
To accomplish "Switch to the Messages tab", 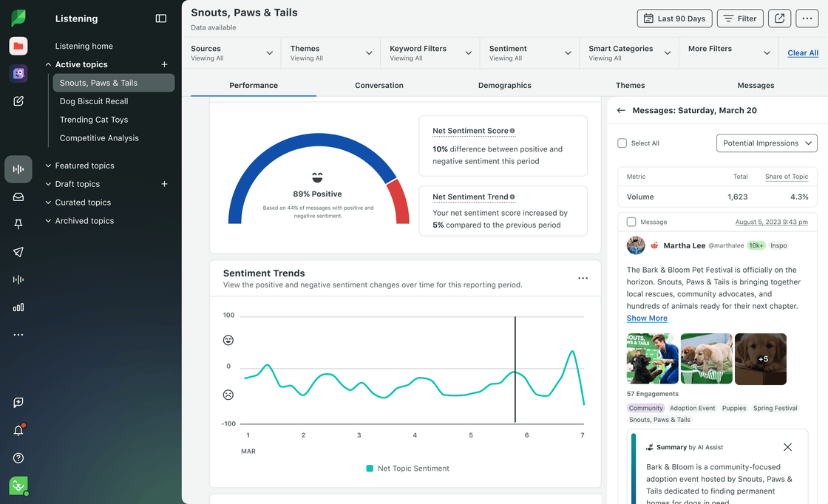I will [x=756, y=85].
